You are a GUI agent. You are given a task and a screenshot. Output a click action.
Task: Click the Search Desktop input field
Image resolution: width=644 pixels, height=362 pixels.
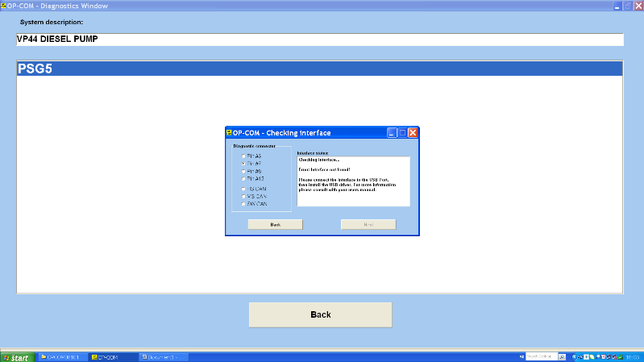pos(539,356)
